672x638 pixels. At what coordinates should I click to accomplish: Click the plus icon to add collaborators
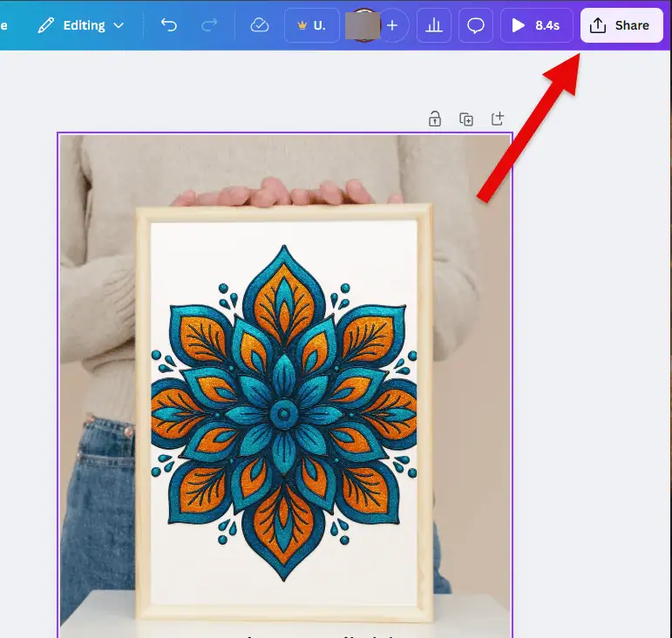pos(392,25)
